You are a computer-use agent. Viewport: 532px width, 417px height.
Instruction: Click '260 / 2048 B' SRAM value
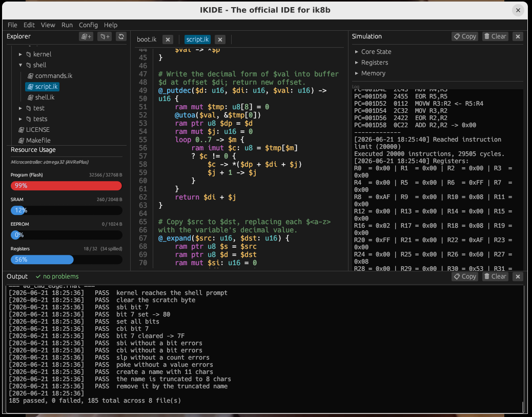109,200
